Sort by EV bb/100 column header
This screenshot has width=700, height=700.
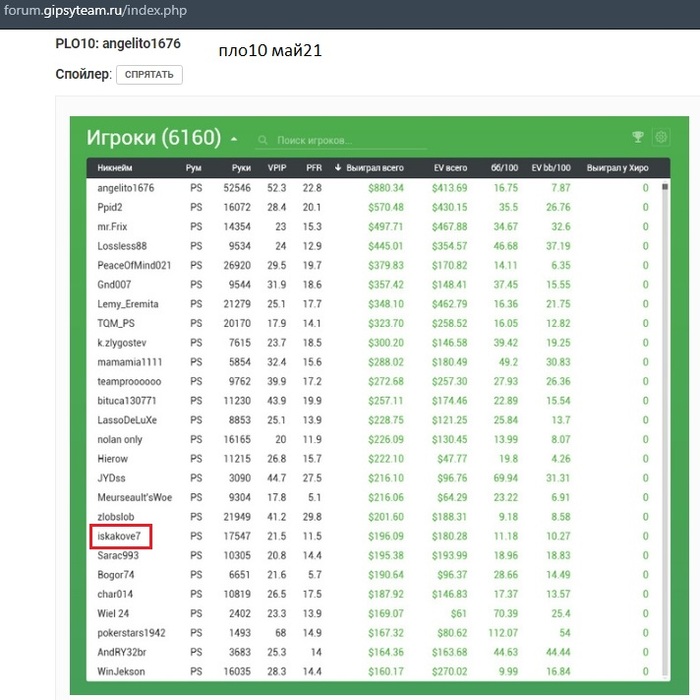pyautogui.click(x=551, y=168)
